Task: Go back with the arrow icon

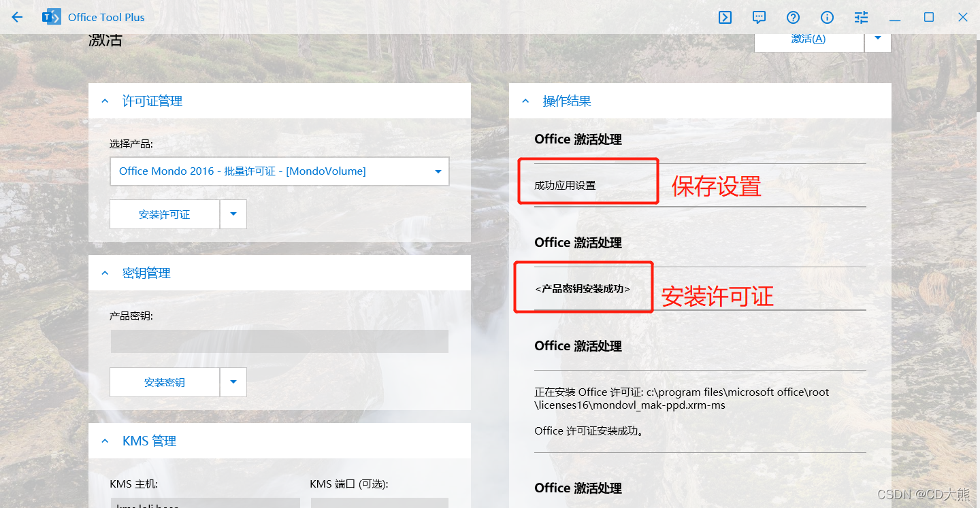Action: pos(17,17)
